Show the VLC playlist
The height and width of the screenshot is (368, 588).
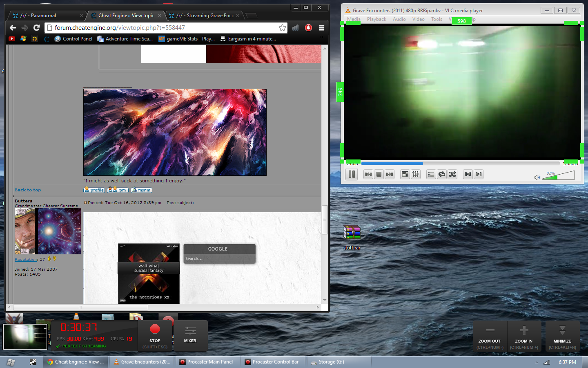click(x=431, y=175)
